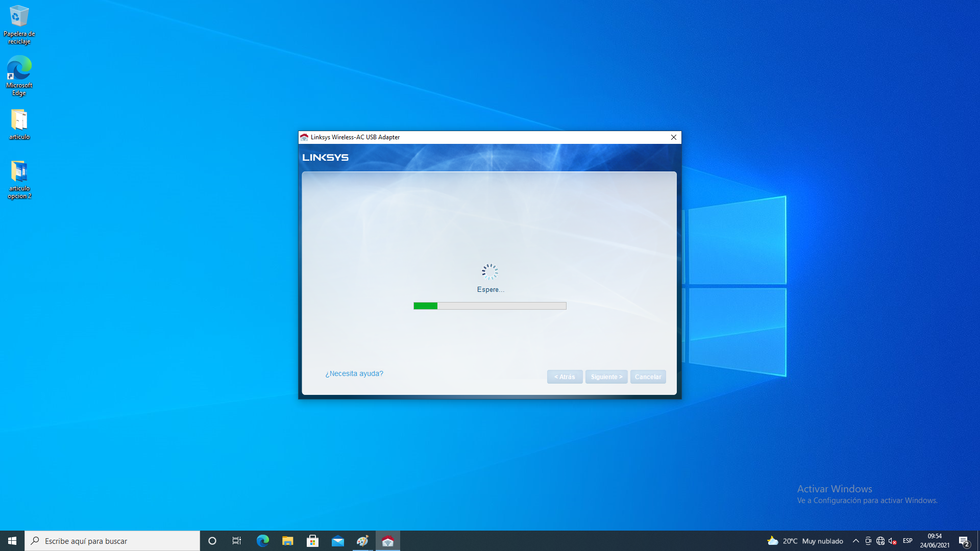Click the taskbar search box

[x=112, y=541]
